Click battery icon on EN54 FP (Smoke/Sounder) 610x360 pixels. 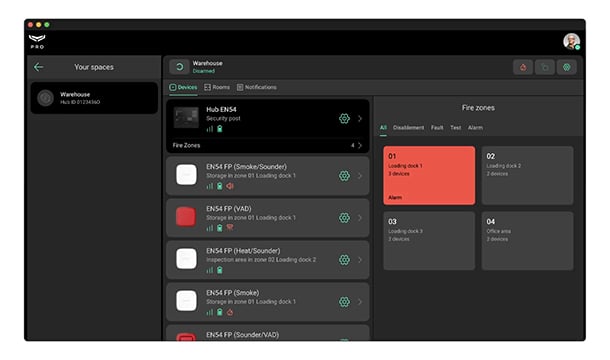click(x=220, y=186)
